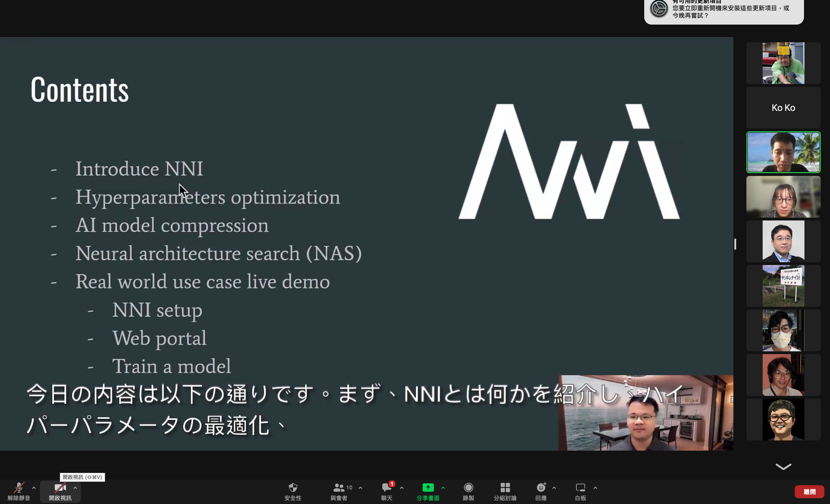Leave the meeting with 離開
The width and height of the screenshot is (830, 504).
point(810,492)
